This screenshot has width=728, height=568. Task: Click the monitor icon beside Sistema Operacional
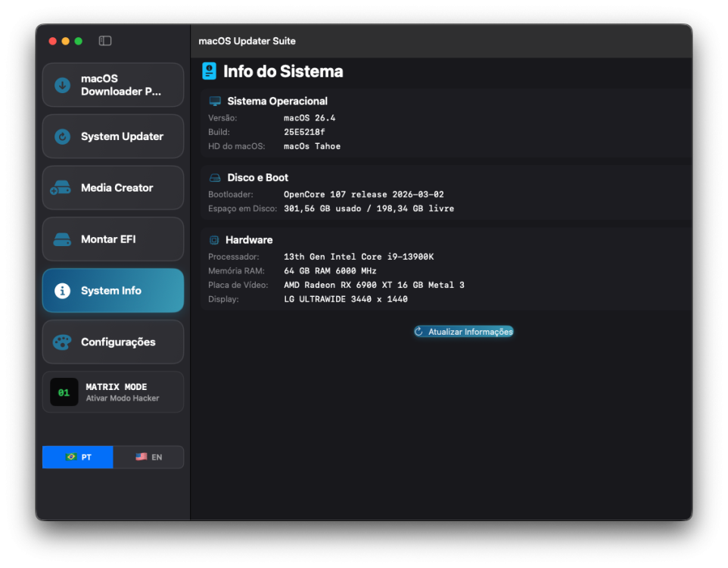pyautogui.click(x=215, y=101)
